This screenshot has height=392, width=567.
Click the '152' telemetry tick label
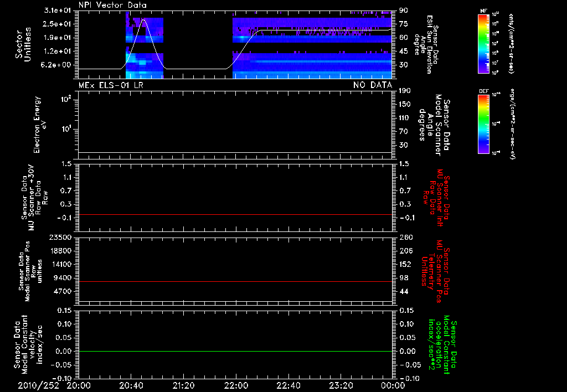click(405, 264)
